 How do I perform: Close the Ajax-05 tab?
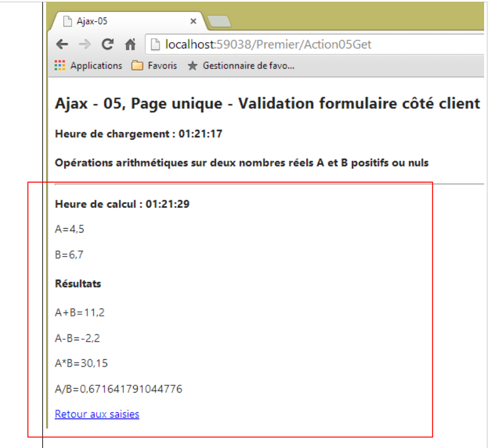pyautogui.click(x=193, y=21)
